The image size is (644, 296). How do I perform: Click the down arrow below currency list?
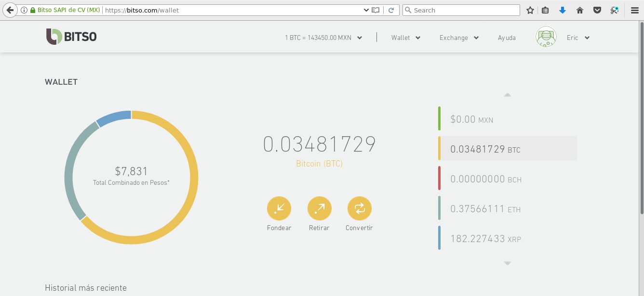click(507, 263)
